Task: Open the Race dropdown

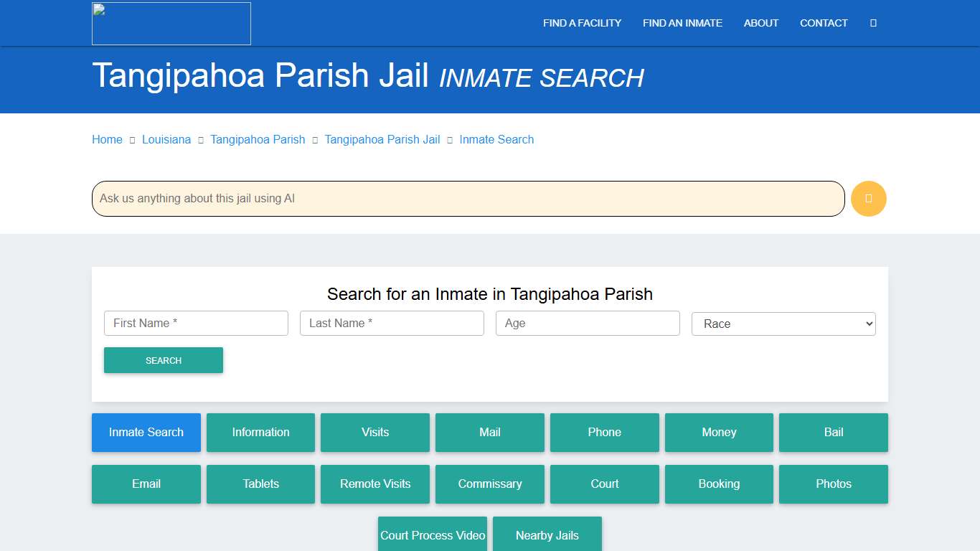Action: (x=783, y=324)
